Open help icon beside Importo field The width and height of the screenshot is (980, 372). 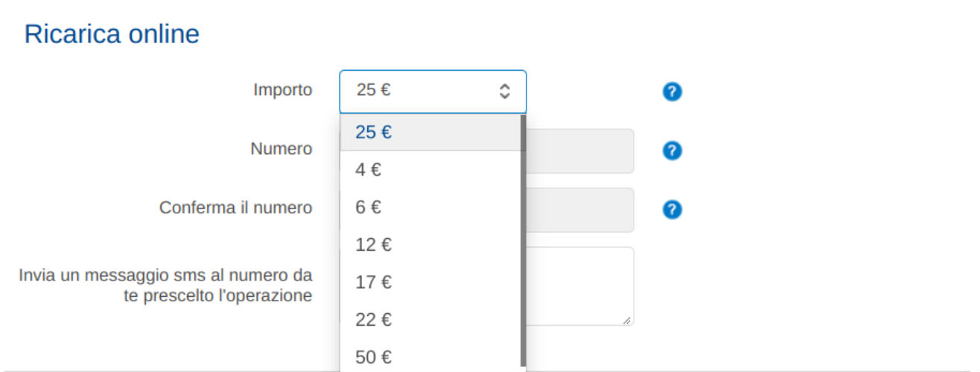672,92
